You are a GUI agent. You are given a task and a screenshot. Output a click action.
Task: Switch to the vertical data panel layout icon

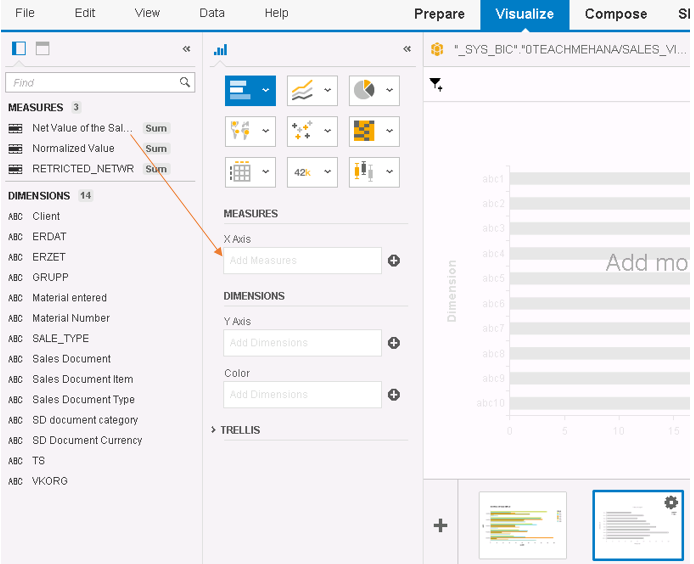pyautogui.click(x=19, y=48)
